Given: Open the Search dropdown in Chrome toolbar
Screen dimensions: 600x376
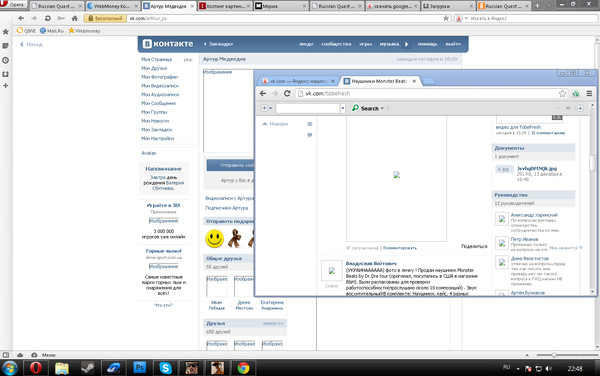Looking at the screenshot, I should click(368, 108).
